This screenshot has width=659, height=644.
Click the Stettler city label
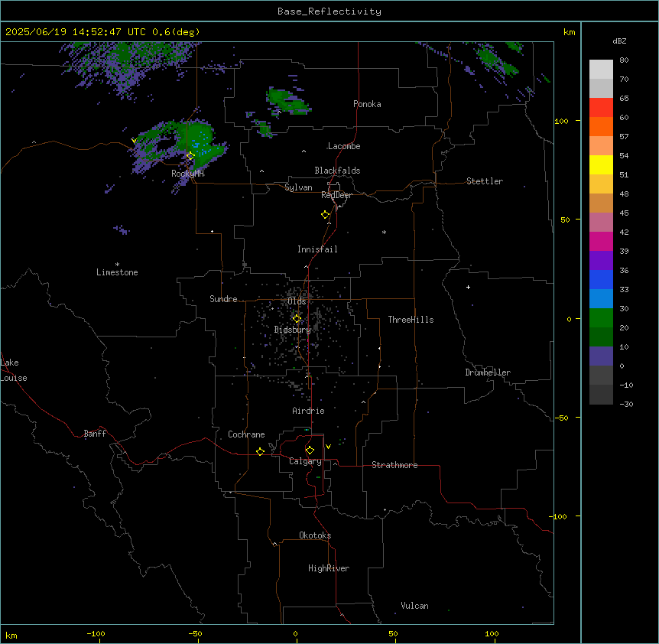pos(485,181)
